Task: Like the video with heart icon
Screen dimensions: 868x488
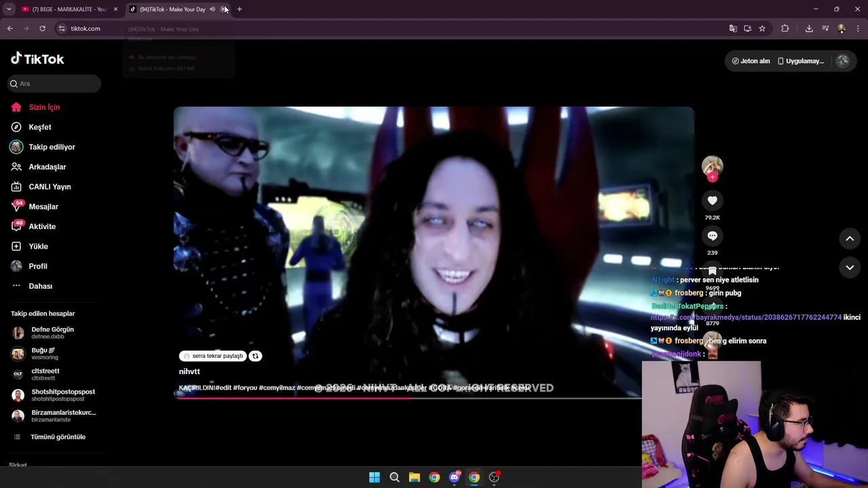Action: coord(712,201)
